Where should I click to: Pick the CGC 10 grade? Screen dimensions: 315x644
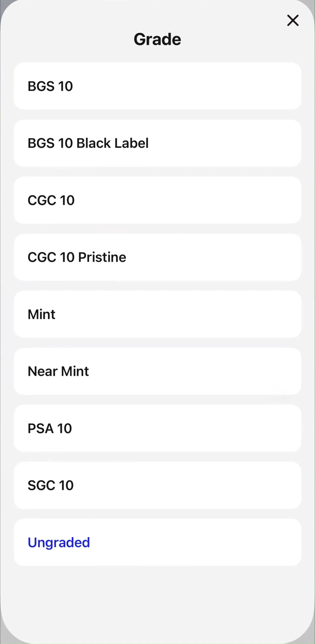(x=157, y=200)
